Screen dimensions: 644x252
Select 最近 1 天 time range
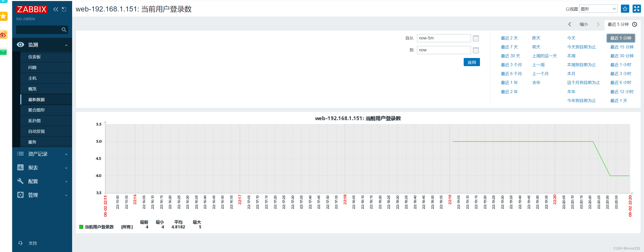(619, 101)
